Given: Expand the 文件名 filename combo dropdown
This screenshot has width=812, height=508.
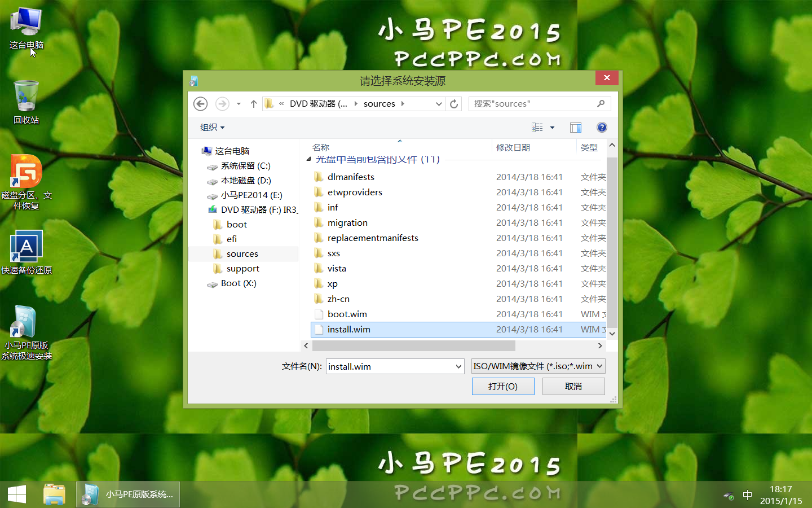Looking at the screenshot, I should pos(458,366).
